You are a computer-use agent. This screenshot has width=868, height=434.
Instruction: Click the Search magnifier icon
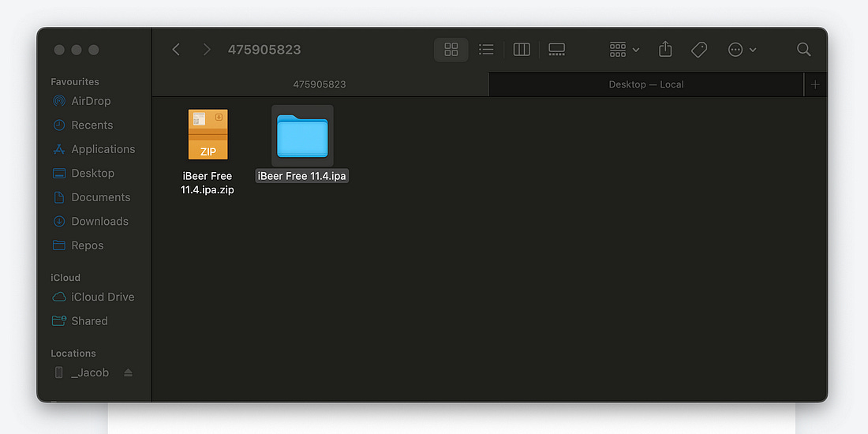pos(804,50)
